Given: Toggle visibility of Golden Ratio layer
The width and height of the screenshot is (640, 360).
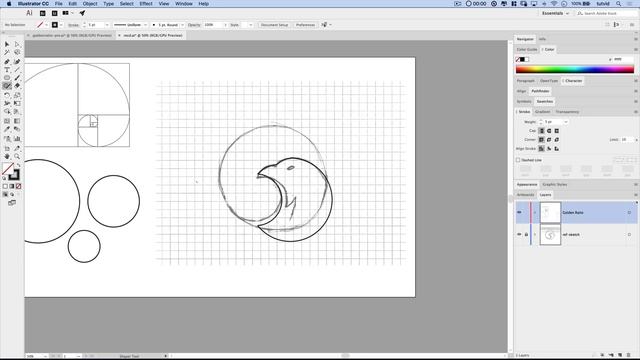Looking at the screenshot, I should [x=519, y=212].
